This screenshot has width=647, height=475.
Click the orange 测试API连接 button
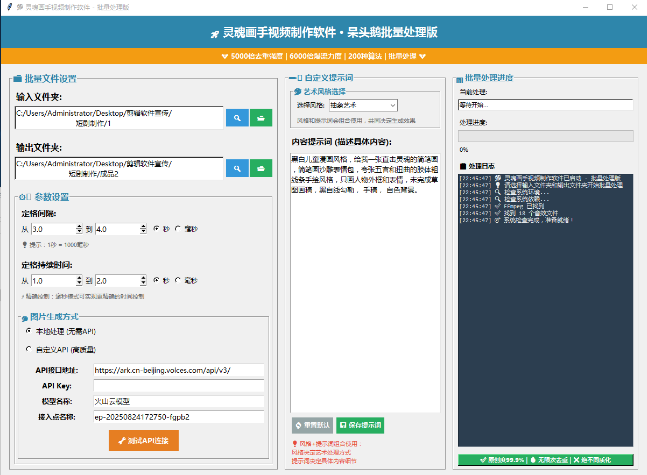[143, 439]
